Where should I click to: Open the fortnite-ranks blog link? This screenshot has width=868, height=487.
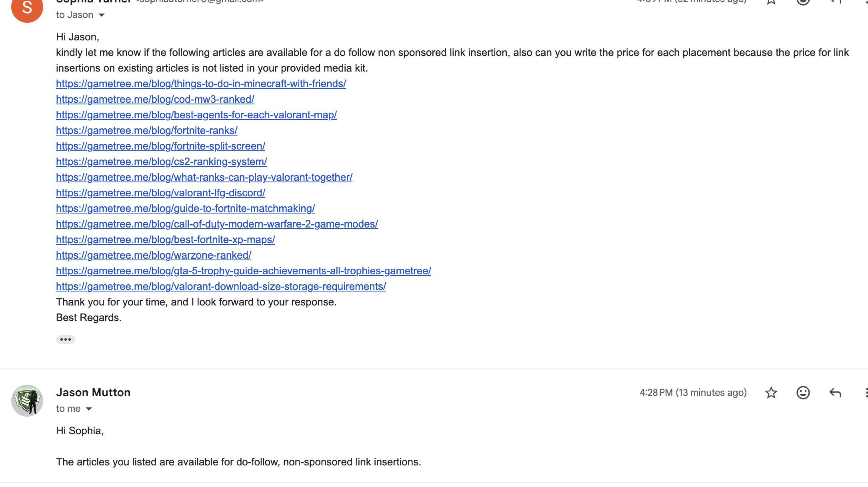[x=146, y=130]
